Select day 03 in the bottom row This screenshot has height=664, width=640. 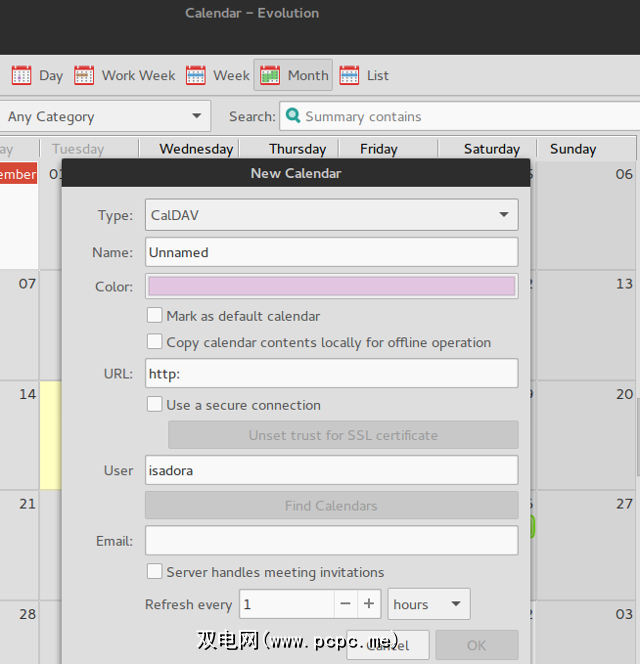624,614
